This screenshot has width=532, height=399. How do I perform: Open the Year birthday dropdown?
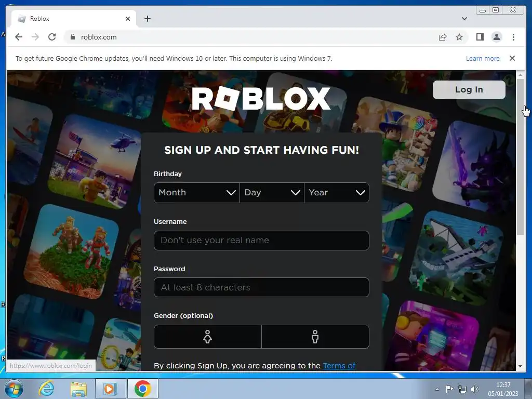click(x=337, y=193)
